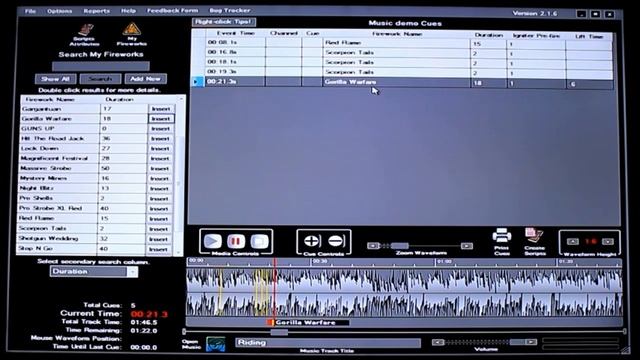Select the Red Flame cue row at 00:08.1s
640x360 pixels.
403,42
